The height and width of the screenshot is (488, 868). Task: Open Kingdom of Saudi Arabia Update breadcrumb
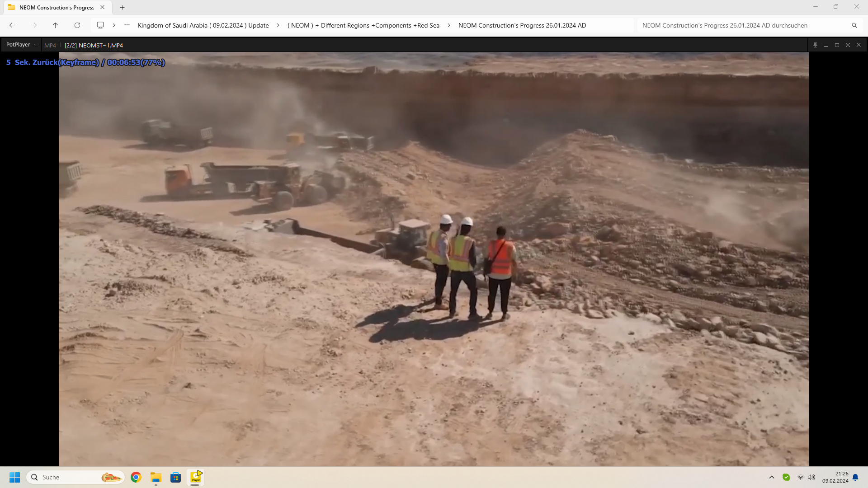203,25
